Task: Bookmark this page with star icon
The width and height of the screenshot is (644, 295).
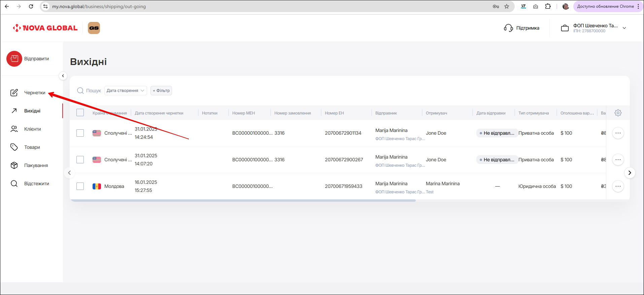Action: [x=507, y=6]
